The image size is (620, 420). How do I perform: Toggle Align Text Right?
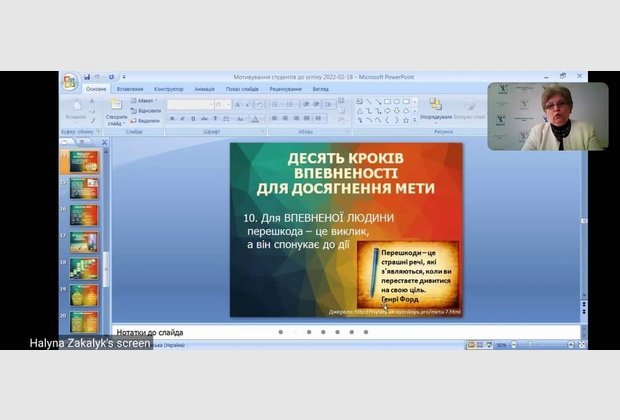[296, 118]
